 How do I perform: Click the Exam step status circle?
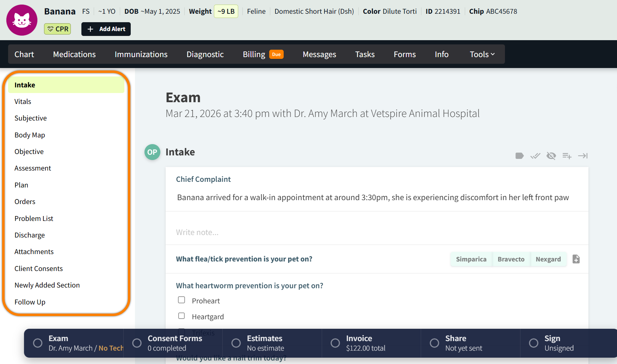(38, 343)
